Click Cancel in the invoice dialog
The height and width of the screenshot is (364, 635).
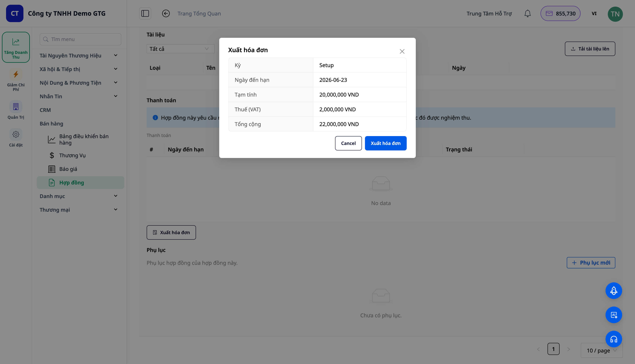(x=348, y=143)
